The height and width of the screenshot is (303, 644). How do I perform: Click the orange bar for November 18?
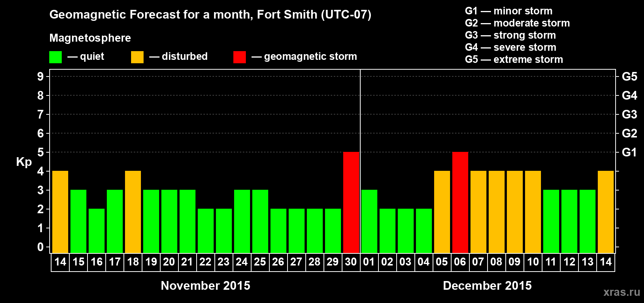coord(133,212)
